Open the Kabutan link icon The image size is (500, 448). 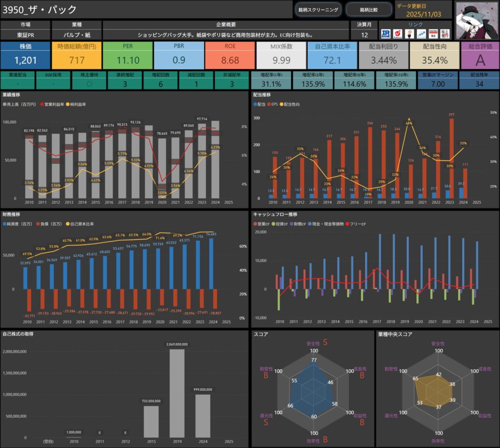[397, 34]
